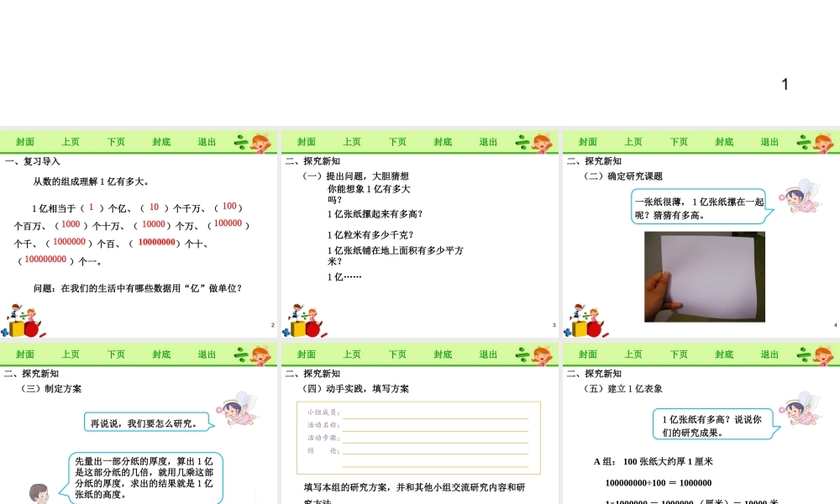Click the page number 1 at top right
The height and width of the screenshot is (504, 840).
pyautogui.click(x=785, y=82)
